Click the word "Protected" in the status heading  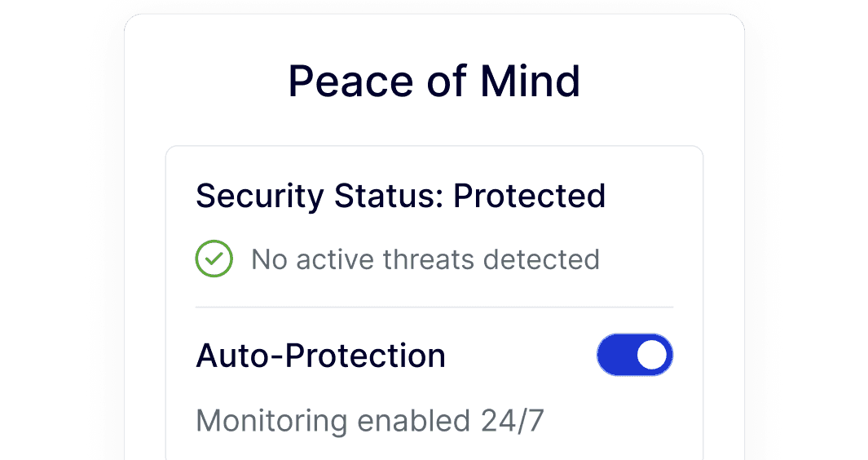pyautogui.click(x=529, y=196)
